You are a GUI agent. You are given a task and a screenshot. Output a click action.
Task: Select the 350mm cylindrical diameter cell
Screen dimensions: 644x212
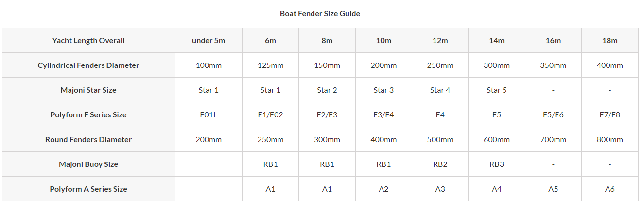coord(553,65)
